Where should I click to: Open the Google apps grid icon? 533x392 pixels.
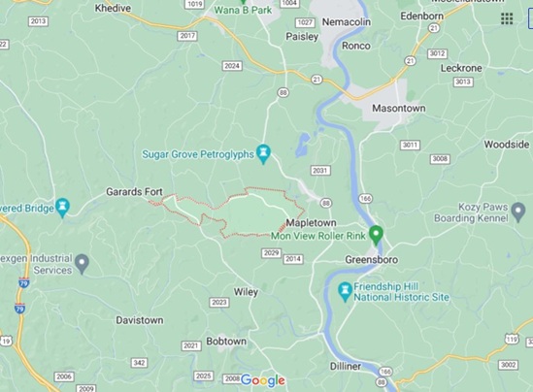507,18
